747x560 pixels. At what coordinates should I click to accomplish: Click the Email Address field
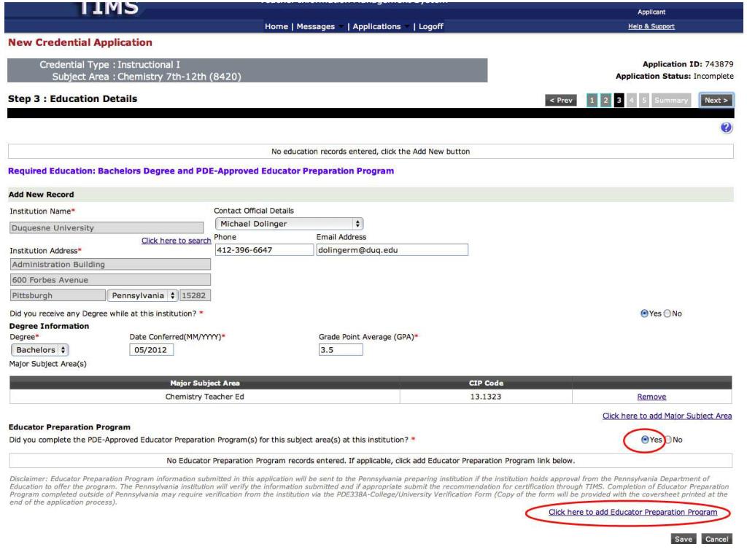pos(392,250)
